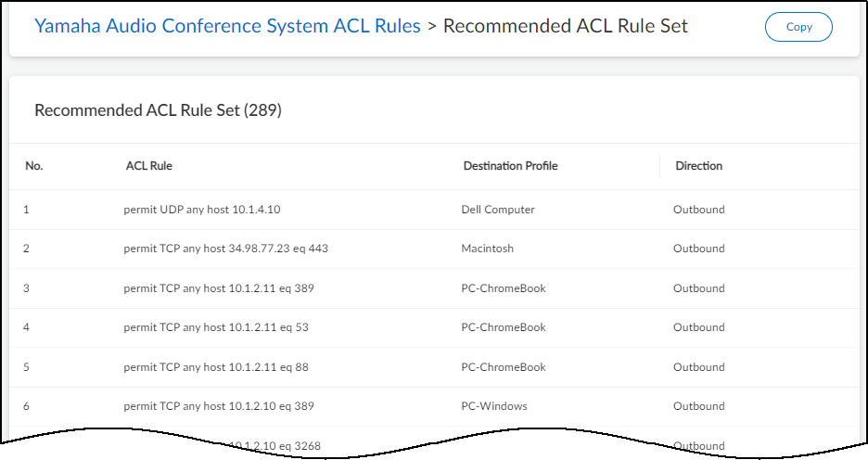This screenshot has height=460, width=868.
Task: Click the Copy button
Action: click(x=798, y=27)
